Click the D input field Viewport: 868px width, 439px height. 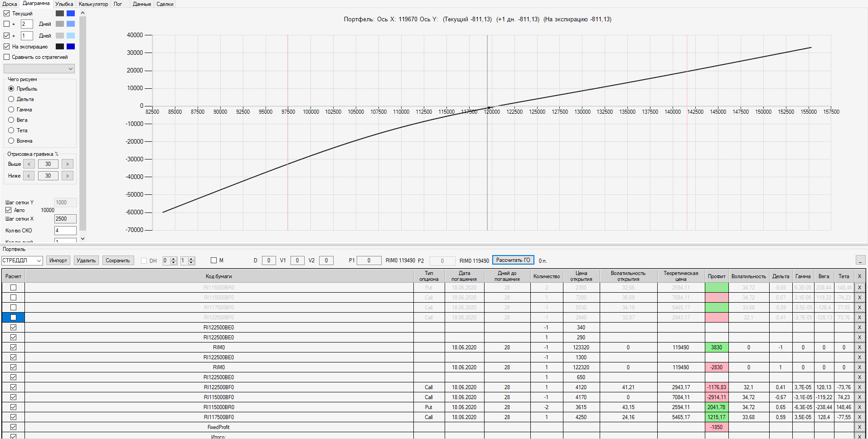(x=269, y=261)
